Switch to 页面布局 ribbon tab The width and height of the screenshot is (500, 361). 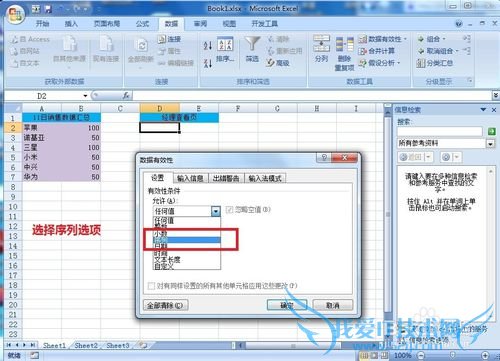107,24
